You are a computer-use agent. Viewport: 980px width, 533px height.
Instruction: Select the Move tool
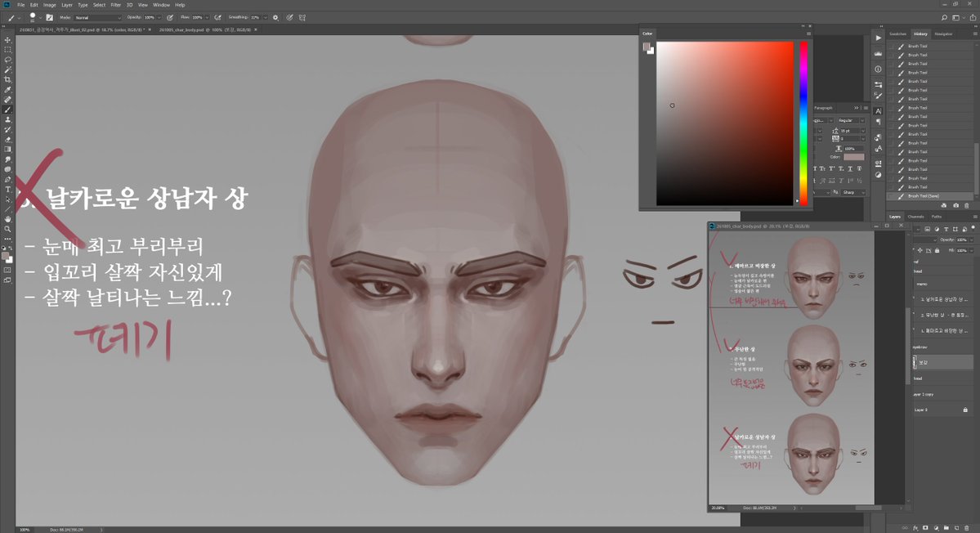pos(7,40)
